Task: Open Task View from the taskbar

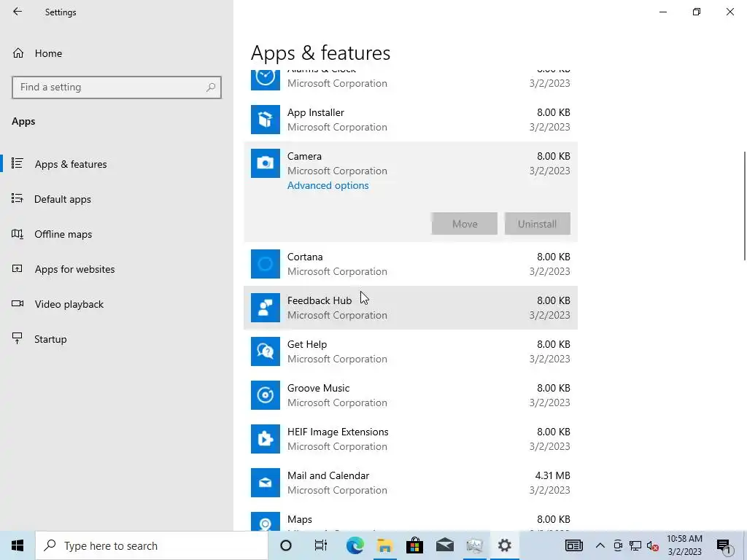Action: 321,545
